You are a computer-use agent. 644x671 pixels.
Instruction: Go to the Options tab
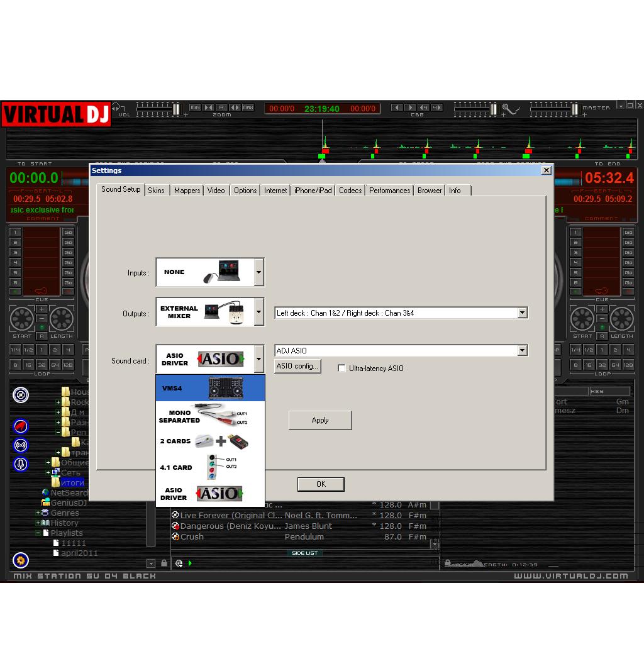click(x=245, y=191)
